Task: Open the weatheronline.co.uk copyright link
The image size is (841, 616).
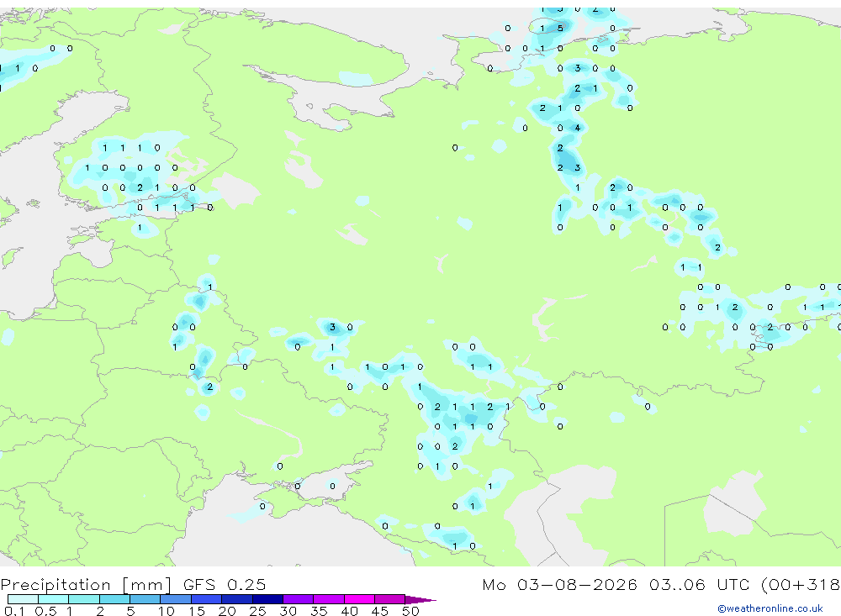Action: (770, 608)
